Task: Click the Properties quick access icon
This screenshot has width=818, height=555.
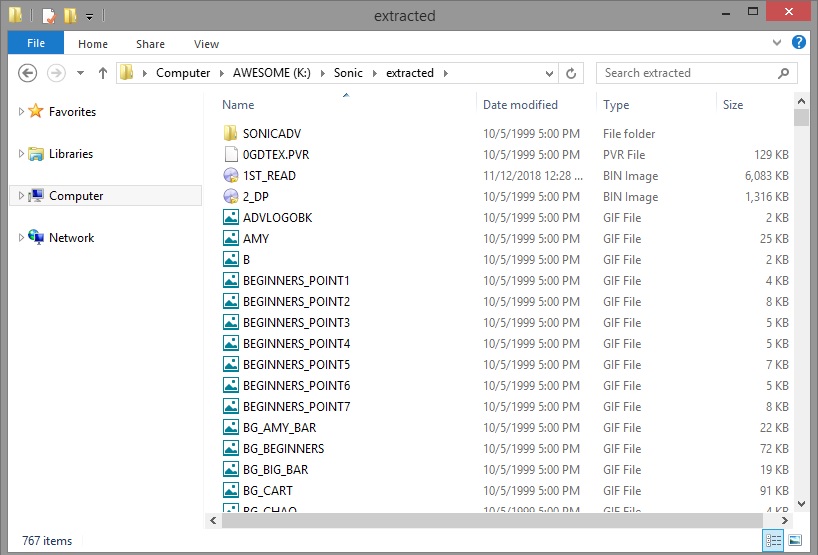Action: (49, 16)
